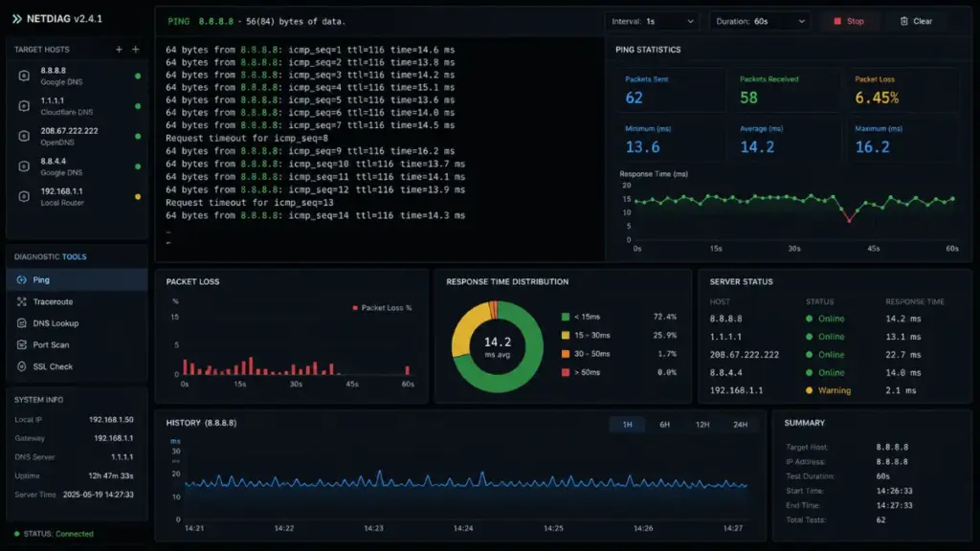Click the Average value 14.2 in Ping Statistics

click(757, 147)
